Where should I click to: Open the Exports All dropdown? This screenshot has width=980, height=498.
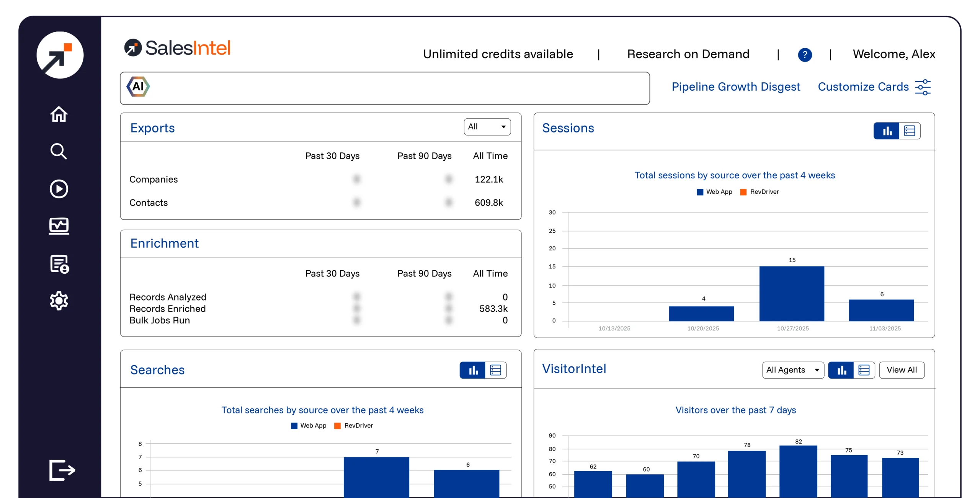point(487,127)
